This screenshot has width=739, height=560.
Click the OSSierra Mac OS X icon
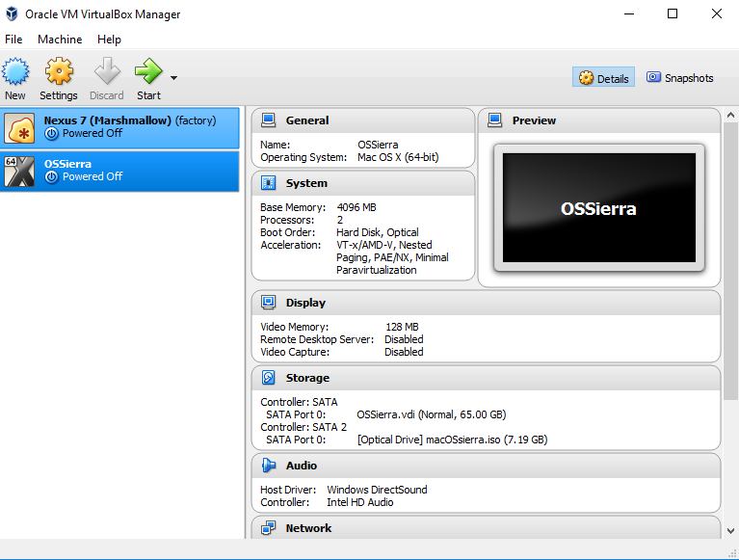(x=19, y=172)
